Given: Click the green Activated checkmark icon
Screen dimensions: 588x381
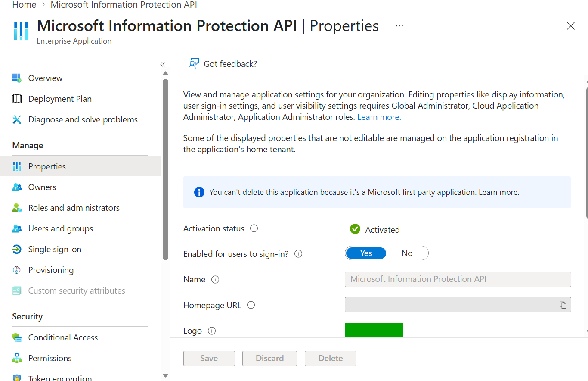Looking at the screenshot, I should (355, 229).
